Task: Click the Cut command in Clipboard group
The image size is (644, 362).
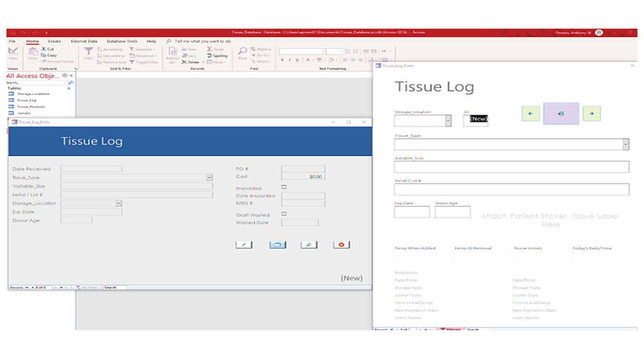Action: pyautogui.click(x=48, y=49)
